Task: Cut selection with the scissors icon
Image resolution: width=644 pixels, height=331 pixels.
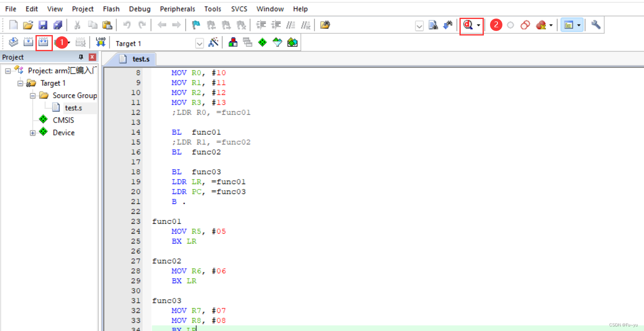Action: pyautogui.click(x=77, y=25)
